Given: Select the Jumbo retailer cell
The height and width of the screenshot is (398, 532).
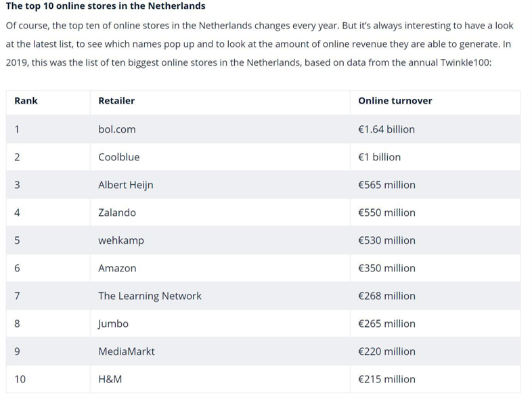Looking at the screenshot, I should 113,324.
